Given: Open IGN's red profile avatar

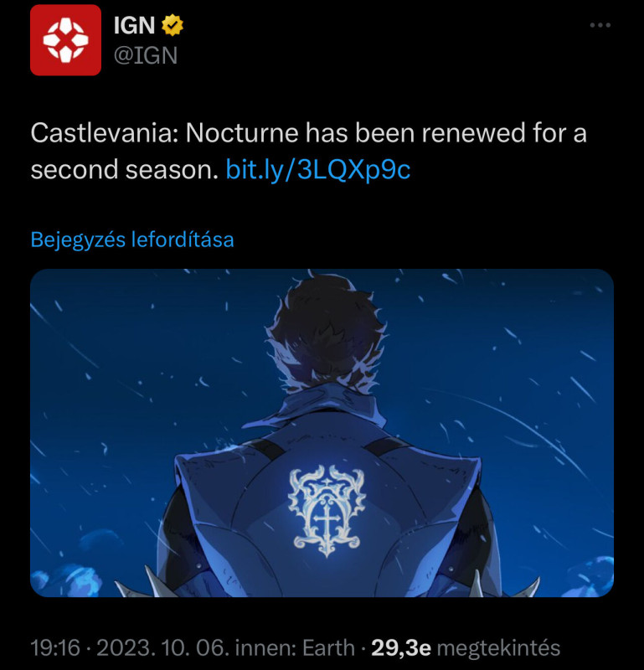Looking at the screenshot, I should tap(65, 39).
